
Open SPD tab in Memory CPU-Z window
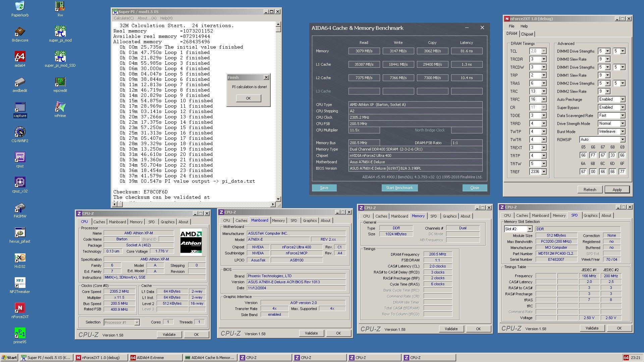433,216
